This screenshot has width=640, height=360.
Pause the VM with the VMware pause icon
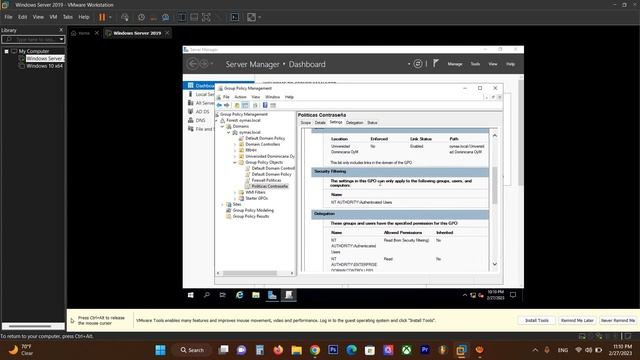(x=102, y=17)
